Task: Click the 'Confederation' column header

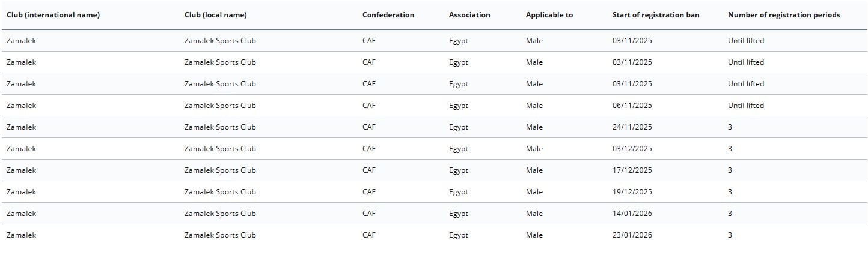Action: (388, 15)
